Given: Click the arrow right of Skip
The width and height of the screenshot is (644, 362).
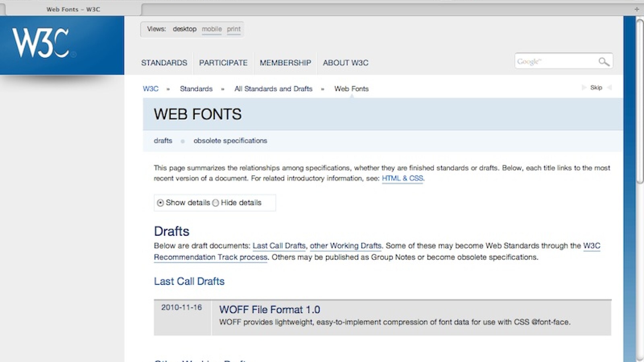Looking at the screenshot, I should (x=609, y=88).
